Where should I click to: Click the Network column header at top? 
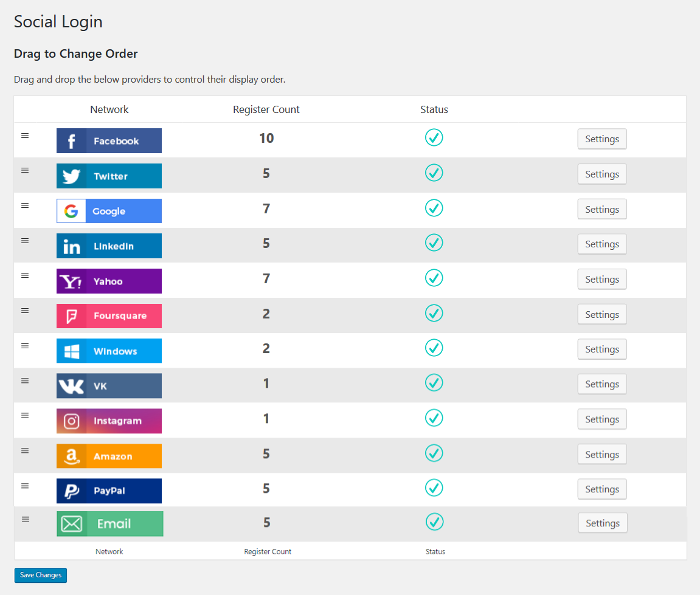click(x=109, y=109)
